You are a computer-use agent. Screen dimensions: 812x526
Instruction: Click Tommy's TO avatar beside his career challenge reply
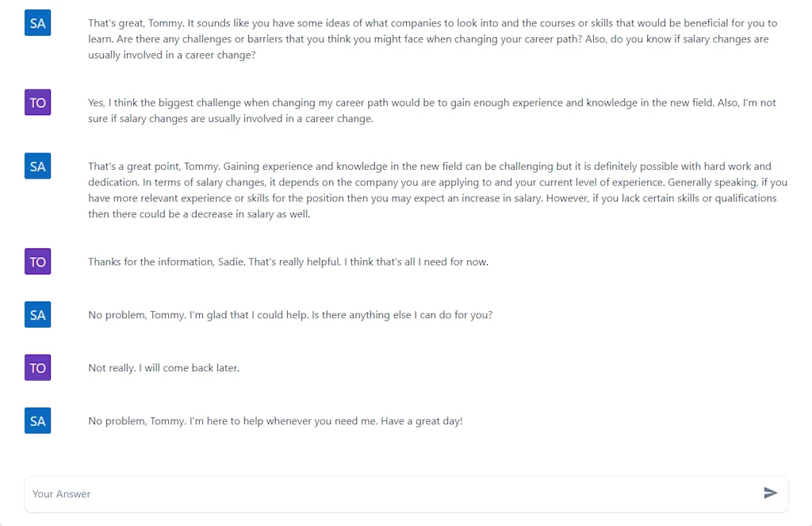tap(37, 102)
